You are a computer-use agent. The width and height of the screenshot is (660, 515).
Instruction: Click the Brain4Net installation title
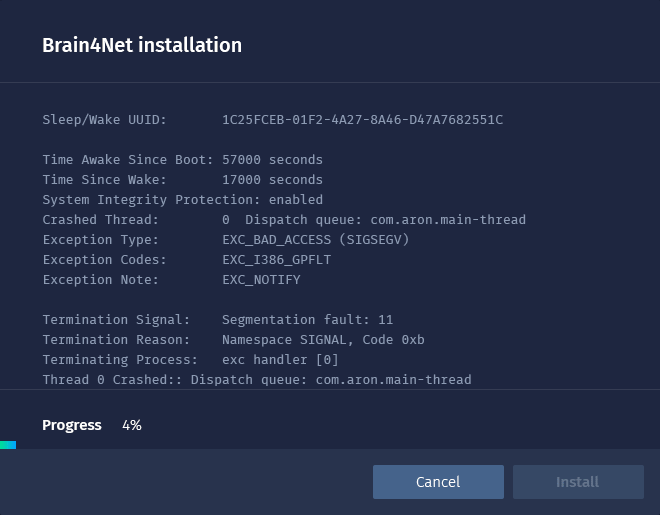coord(142,46)
